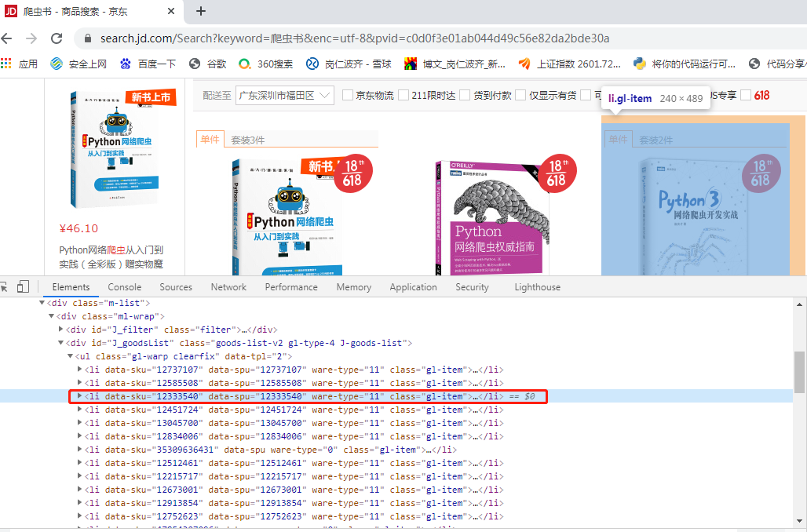Screen dimensions: 807x532
Task: Expand the div id J_filter node
Action: click(x=60, y=330)
